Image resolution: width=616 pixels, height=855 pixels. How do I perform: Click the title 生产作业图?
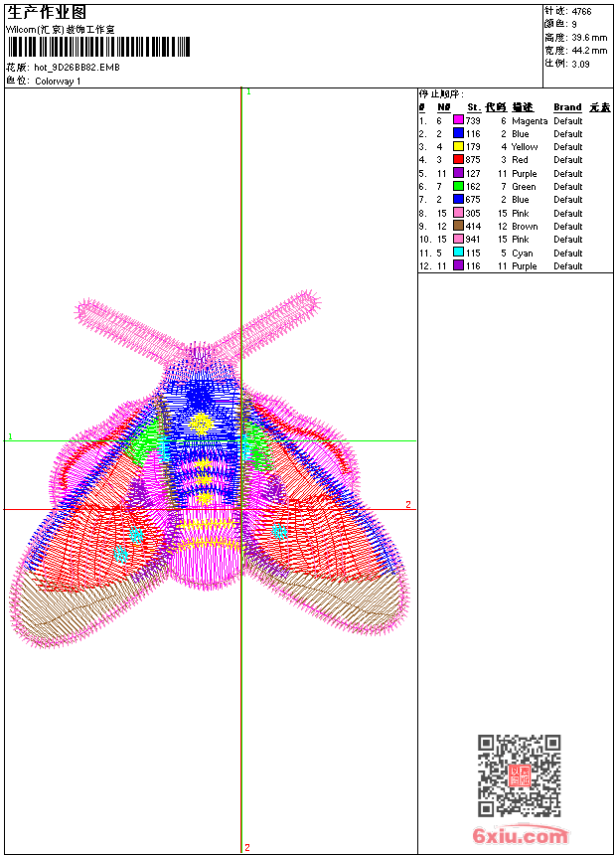point(47,13)
